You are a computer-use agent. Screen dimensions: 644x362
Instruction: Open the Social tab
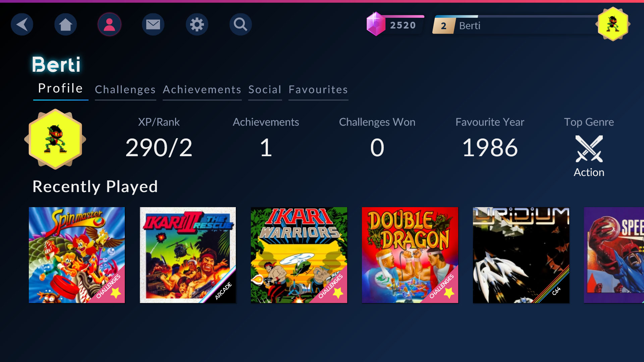pos(265,89)
